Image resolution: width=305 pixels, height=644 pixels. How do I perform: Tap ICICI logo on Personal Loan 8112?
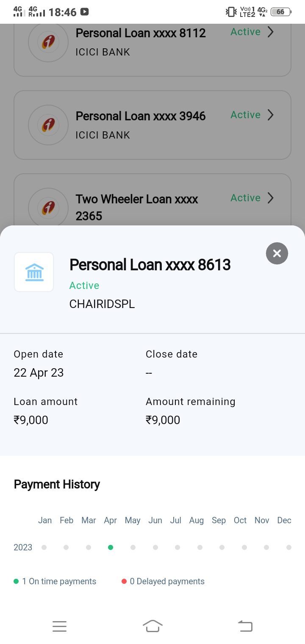pos(48,42)
